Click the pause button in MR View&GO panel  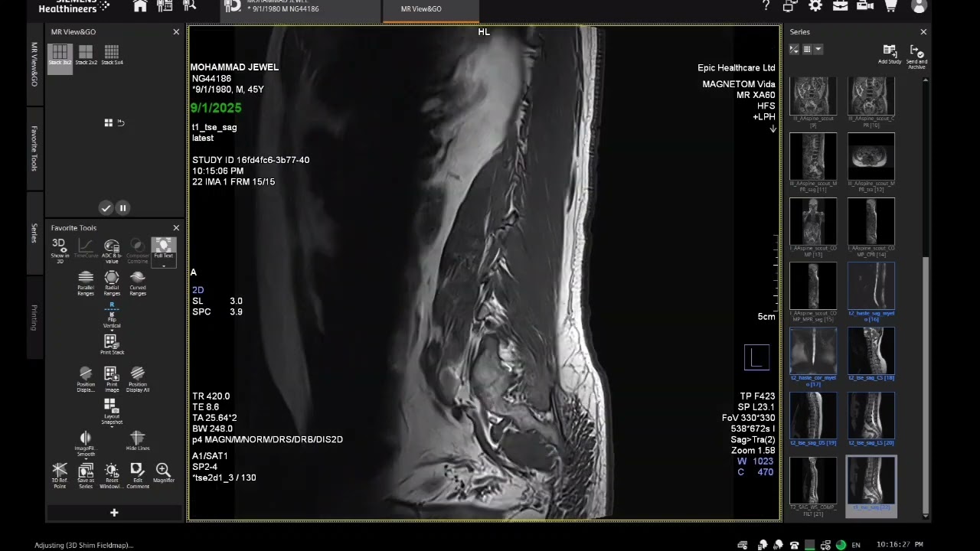[122, 207]
